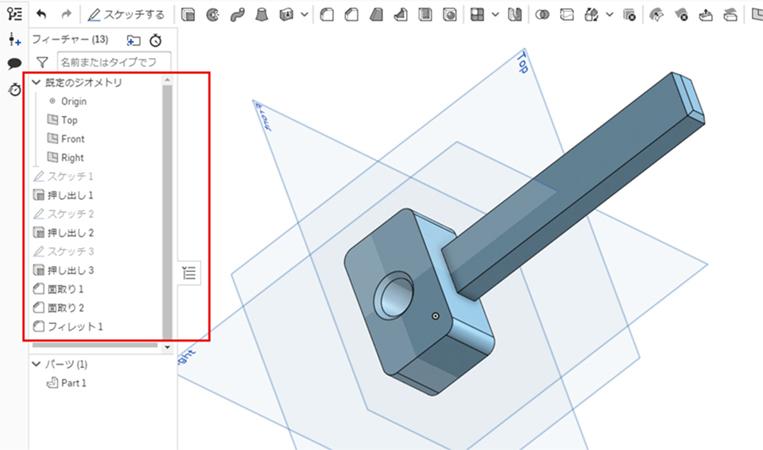
Task: Click the stopwatch icon beside the feature header
Action: tap(155, 40)
